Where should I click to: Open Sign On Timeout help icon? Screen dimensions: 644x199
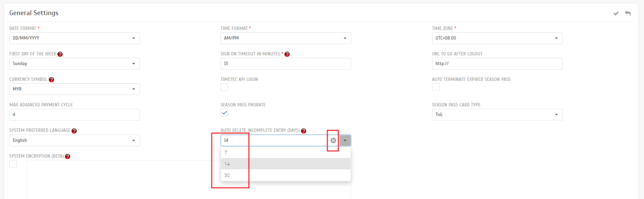click(x=287, y=54)
